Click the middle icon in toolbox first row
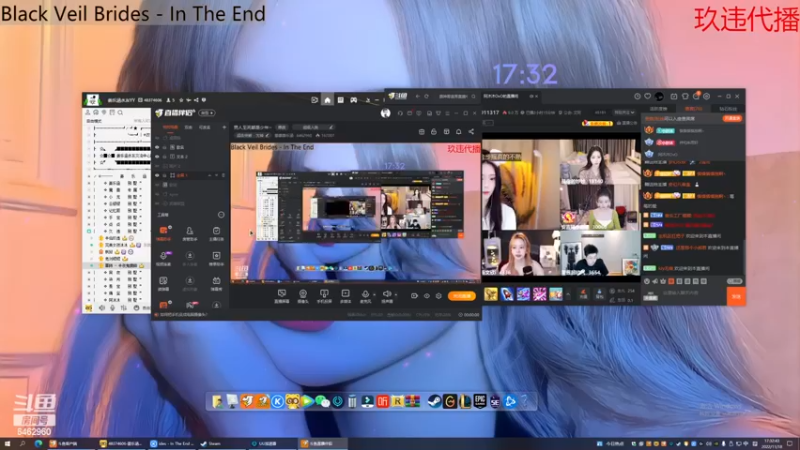 (190, 231)
